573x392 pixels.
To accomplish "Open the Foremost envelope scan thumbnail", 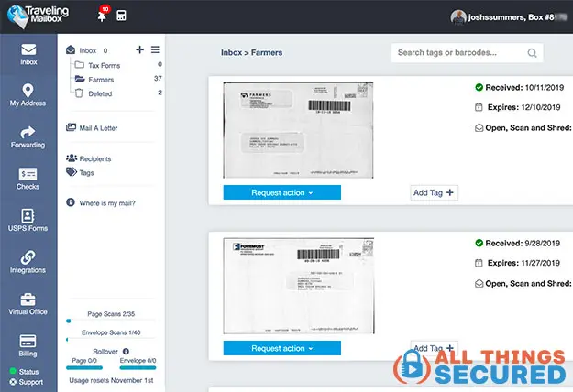I will tap(299, 286).
